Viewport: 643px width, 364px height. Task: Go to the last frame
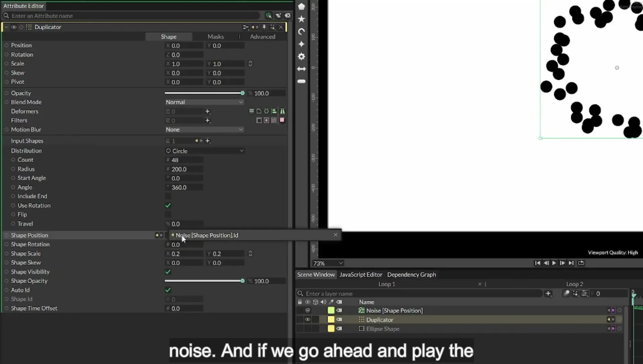pyautogui.click(x=571, y=263)
